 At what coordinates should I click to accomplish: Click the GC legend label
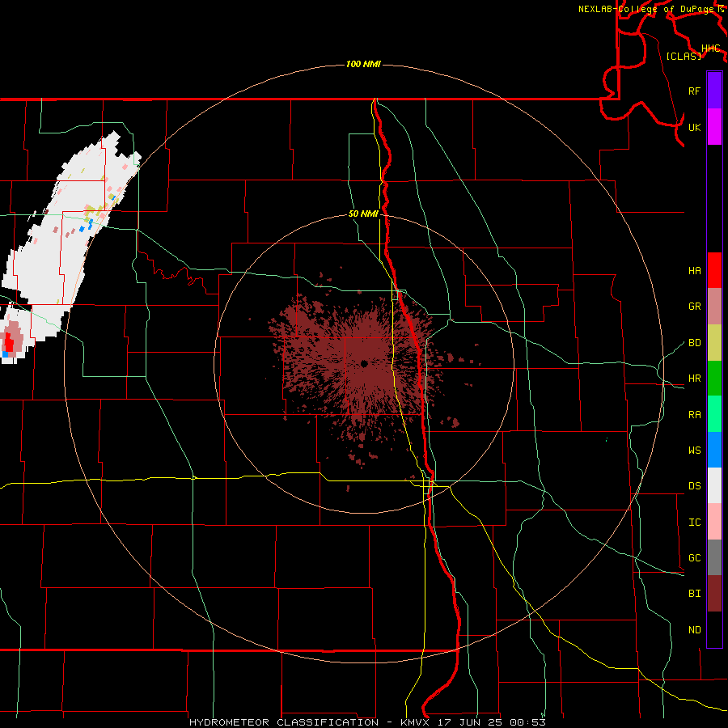694,558
